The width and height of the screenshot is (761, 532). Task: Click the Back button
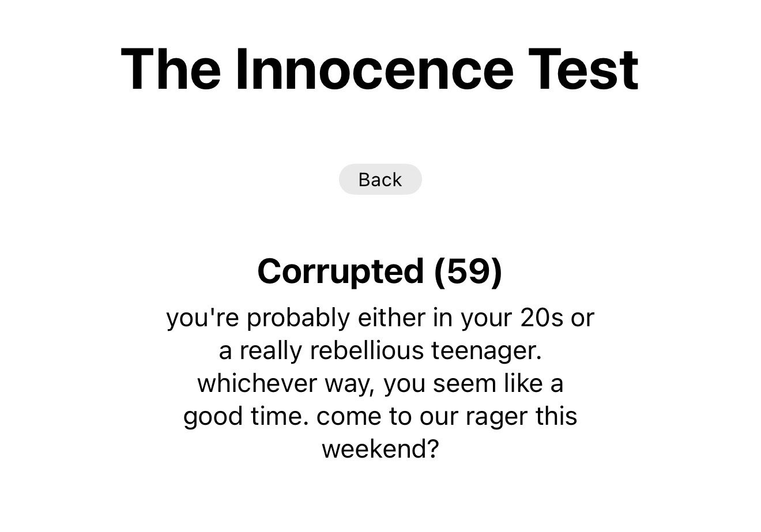click(380, 180)
